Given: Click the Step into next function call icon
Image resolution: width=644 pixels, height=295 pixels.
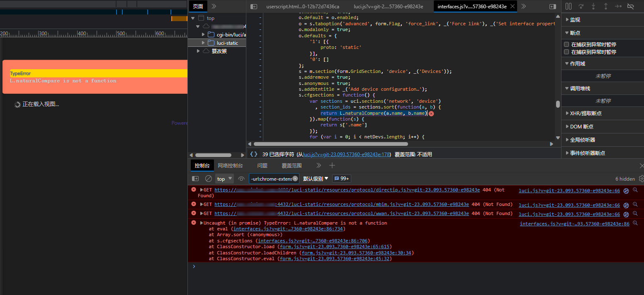Looking at the screenshot, I should 594,6.
